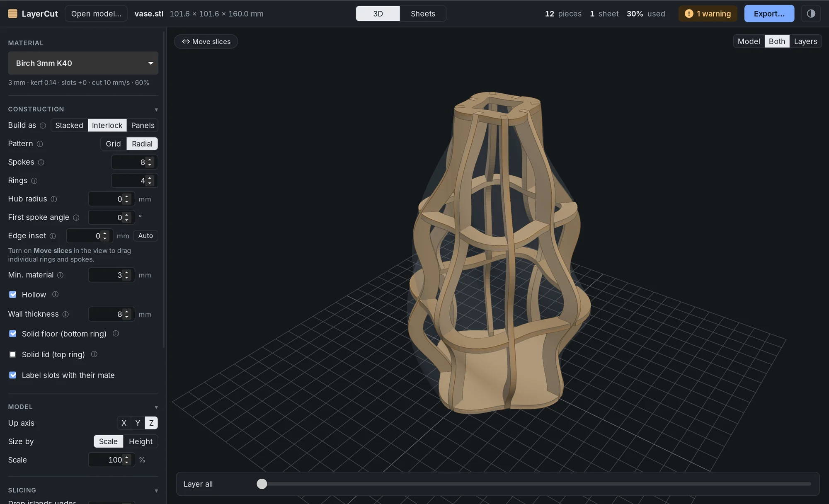Select the Radial pattern button
The width and height of the screenshot is (829, 504).
coord(142,144)
